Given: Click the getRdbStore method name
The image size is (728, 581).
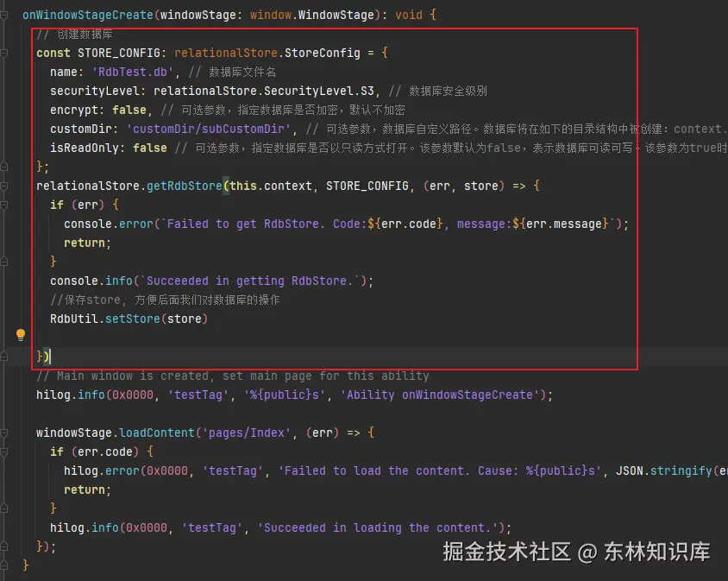Looking at the screenshot, I should (x=185, y=186).
